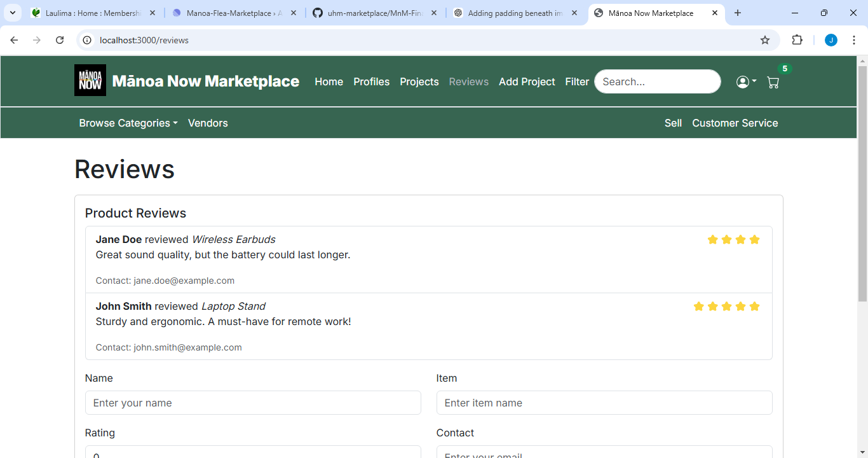Bookmark this page with star icon

tap(765, 40)
